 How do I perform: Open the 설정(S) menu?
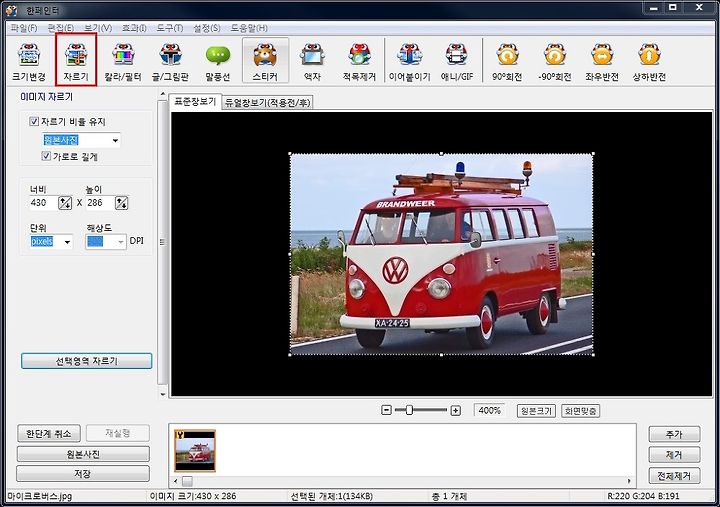206,28
